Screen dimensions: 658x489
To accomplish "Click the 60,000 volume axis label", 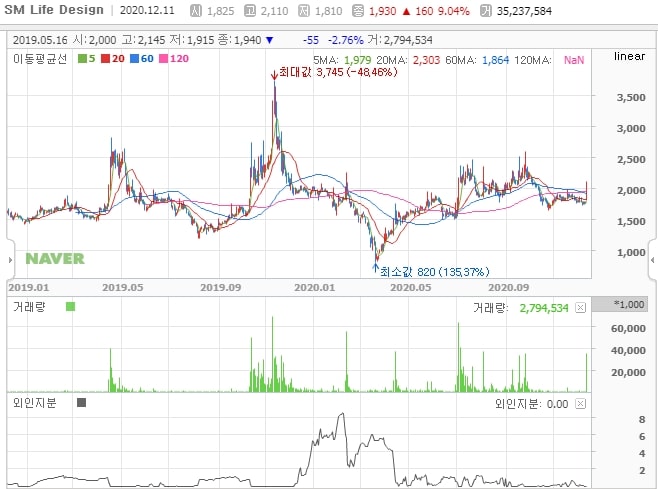I will point(628,329).
